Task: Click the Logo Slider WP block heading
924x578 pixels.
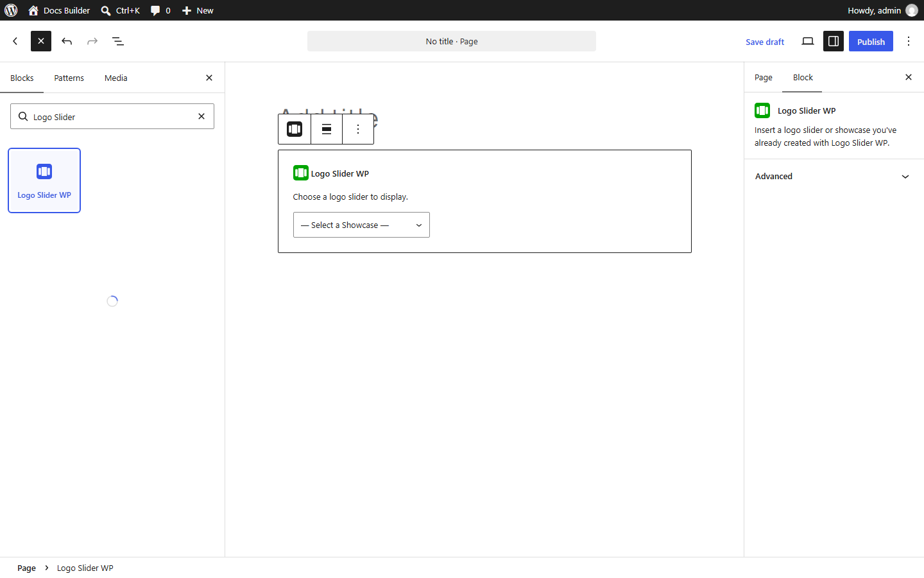Action: 340,173
